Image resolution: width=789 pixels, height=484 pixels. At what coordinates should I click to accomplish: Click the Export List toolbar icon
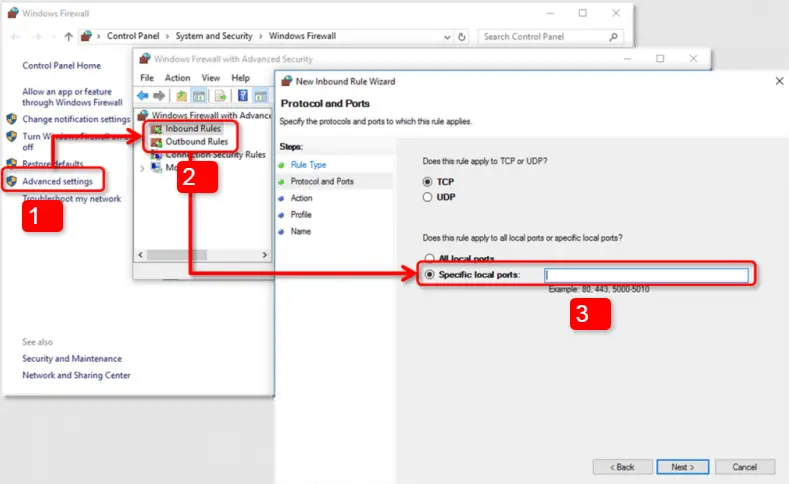pos(220,96)
